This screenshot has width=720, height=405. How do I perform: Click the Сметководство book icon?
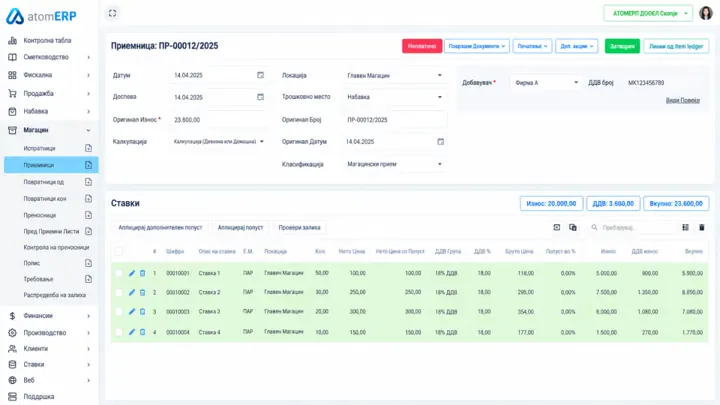[12, 57]
